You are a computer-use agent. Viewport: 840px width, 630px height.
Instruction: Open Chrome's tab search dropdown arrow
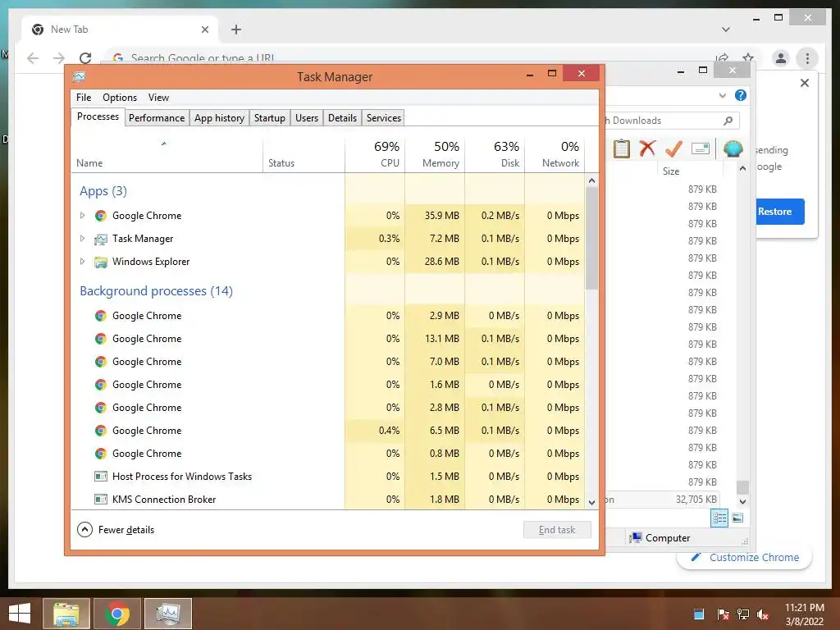(725, 30)
